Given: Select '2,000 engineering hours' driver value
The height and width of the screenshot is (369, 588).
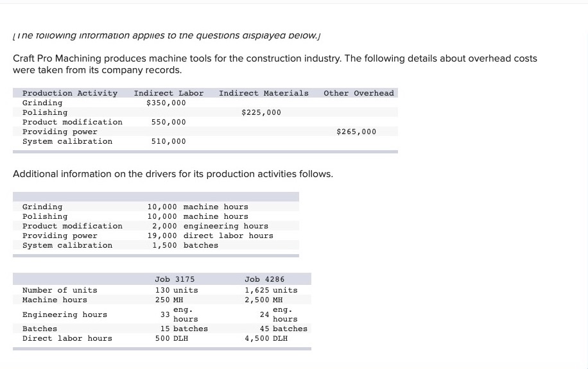Looking at the screenshot, I should [210, 226].
